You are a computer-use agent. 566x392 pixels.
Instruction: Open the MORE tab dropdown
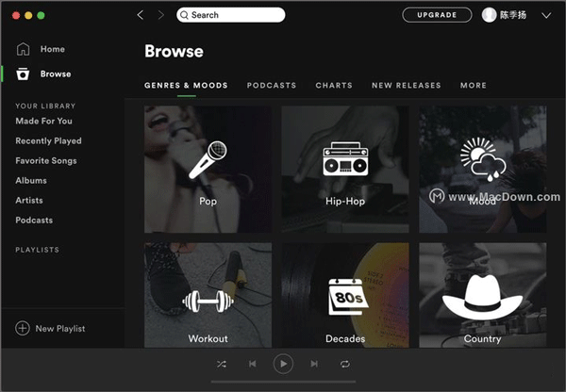[x=474, y=86]
